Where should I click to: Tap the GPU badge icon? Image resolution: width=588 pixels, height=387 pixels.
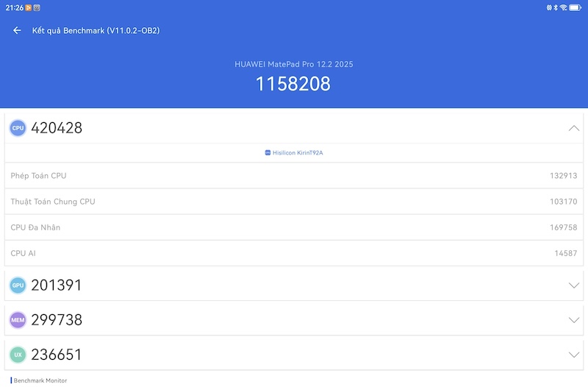point(18,285)
